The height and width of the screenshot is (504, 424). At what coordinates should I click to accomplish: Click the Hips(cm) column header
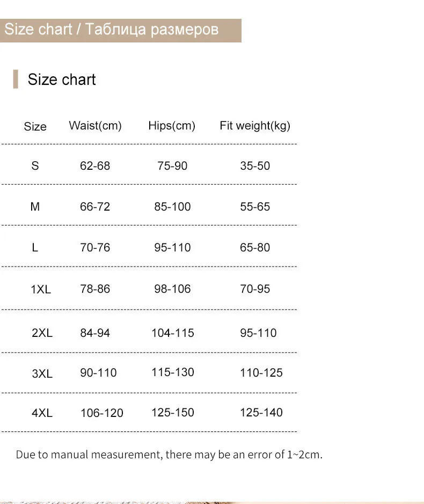coord(172,126)
